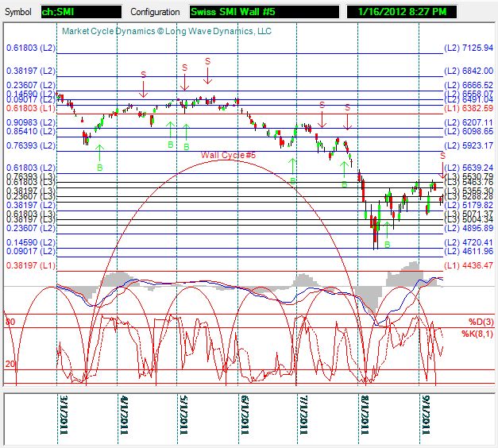Click the (L2) 7125.94 price level label
This screenshot has width=498, height=448.
click(469, 48)
